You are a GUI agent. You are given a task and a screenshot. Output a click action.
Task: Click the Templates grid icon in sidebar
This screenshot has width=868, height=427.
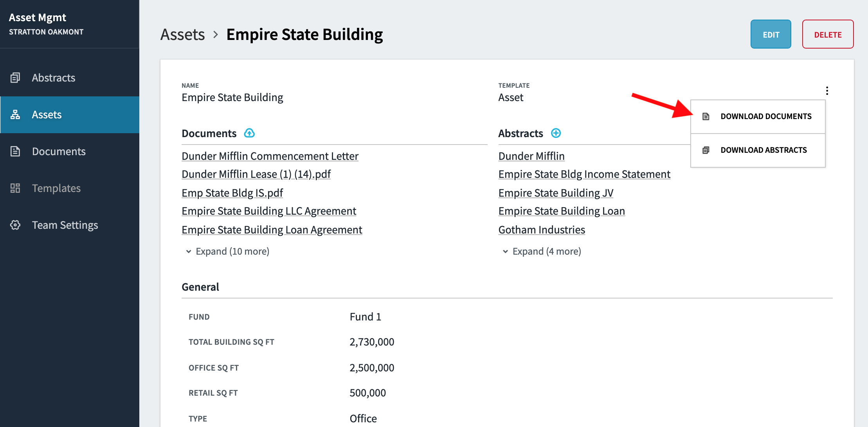15,188
